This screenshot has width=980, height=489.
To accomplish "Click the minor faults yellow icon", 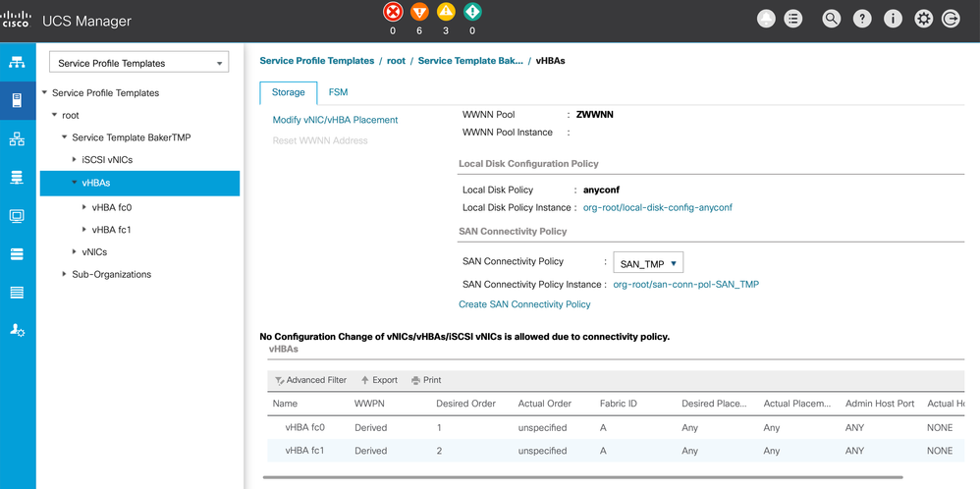I will pos(446,12).
